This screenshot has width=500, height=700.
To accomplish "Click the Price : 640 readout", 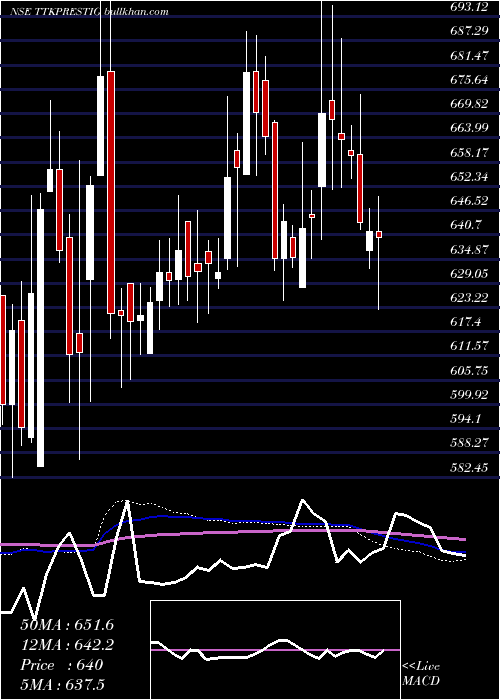I will point(62,665).
